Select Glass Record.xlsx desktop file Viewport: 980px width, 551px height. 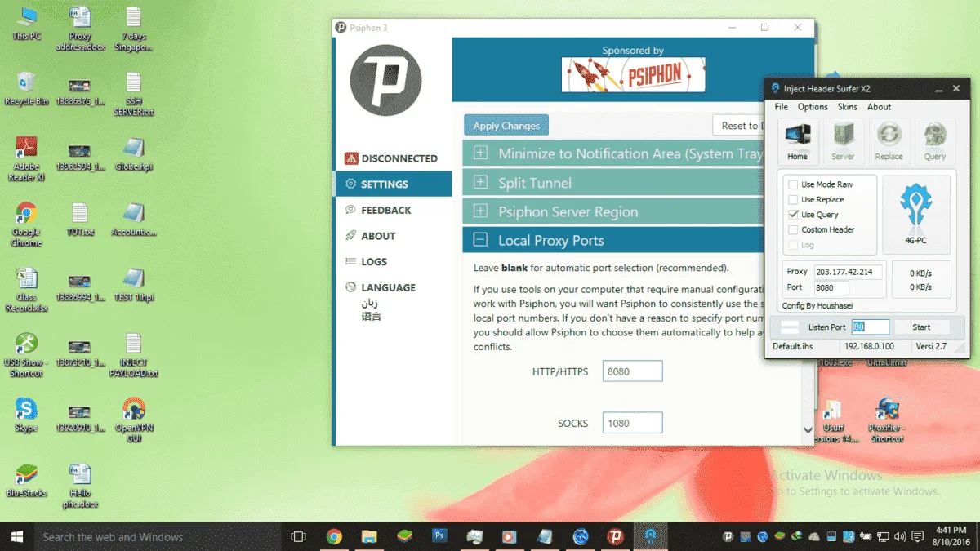point(26,290)
